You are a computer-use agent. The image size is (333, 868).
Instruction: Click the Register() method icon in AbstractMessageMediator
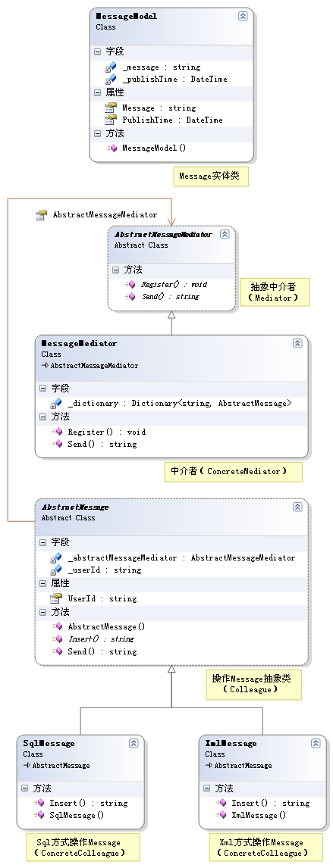click(x=130, y=285)
